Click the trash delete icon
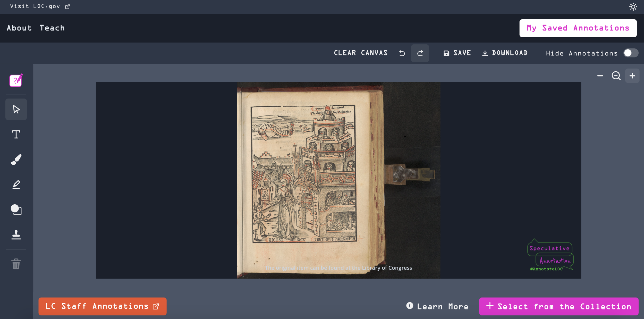The height and width of the screenshot is (319, 644). pyautogui.click(x=16, y=264)
